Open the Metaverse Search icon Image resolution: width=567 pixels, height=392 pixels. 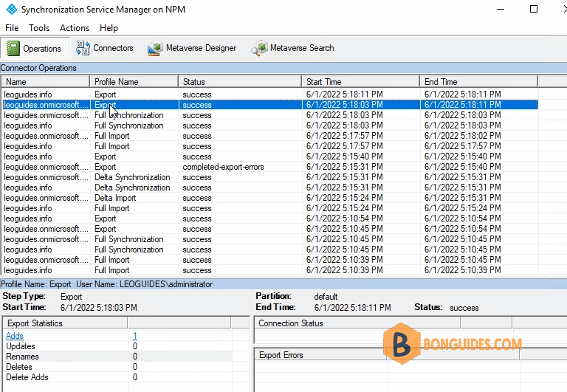pyautogui.click(x=259, y=48)
